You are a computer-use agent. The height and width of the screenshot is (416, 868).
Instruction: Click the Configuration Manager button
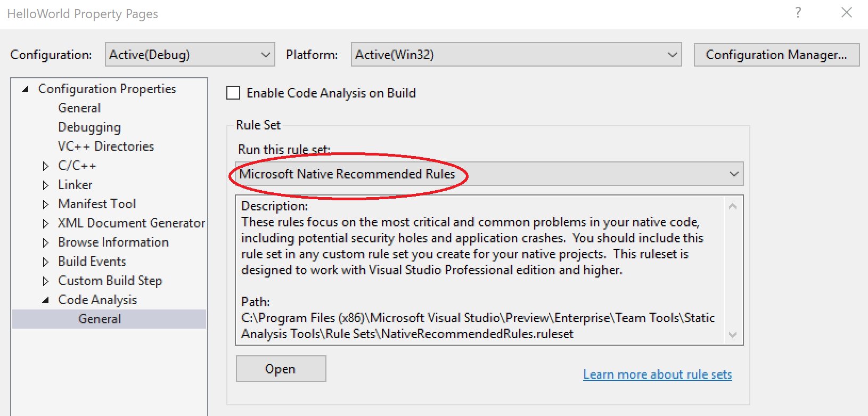coord(776,55)
